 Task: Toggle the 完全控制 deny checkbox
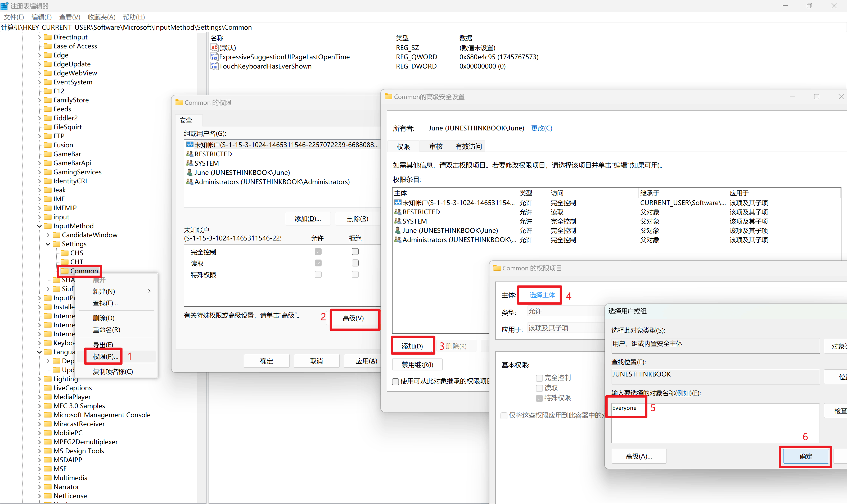click(x=355, y=252)
